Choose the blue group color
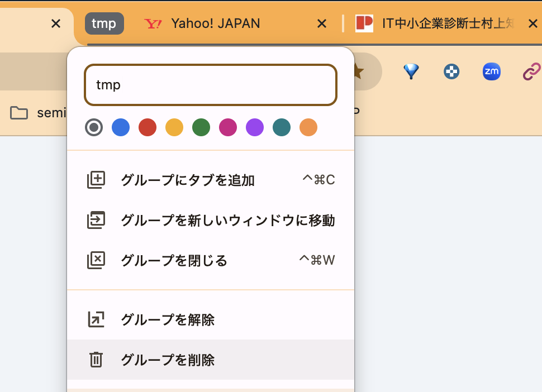 pyautogui.click(x=121, y=127)
